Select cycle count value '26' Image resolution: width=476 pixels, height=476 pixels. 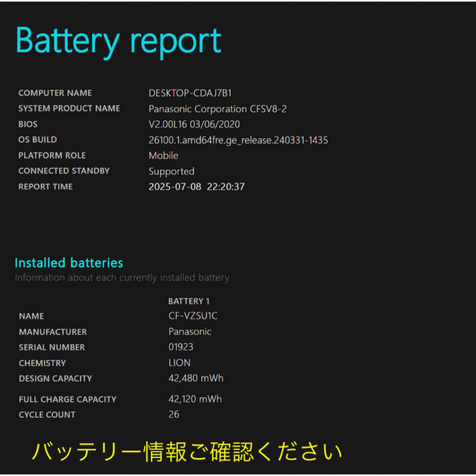174,414
